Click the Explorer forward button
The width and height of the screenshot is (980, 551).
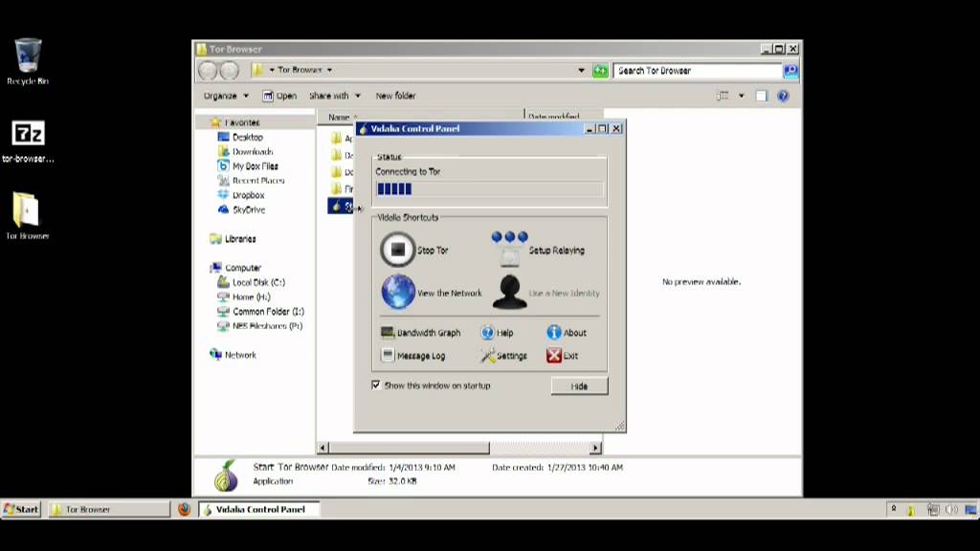click(x=230, y=71)
